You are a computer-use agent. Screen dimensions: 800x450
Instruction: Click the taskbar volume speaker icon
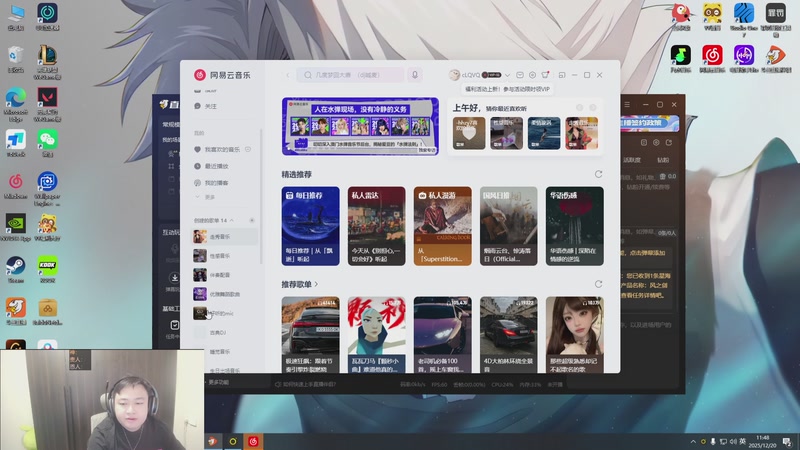(733, 441)
